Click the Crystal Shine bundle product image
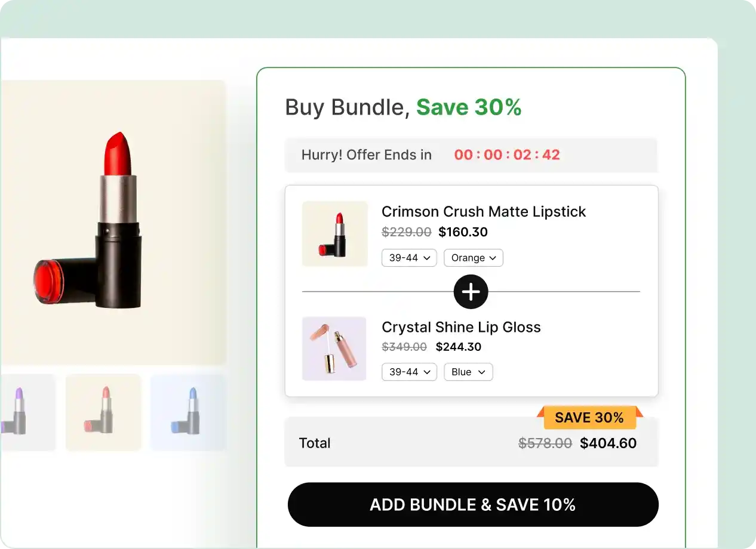756x549 pixels. click(x=334, y=348)
